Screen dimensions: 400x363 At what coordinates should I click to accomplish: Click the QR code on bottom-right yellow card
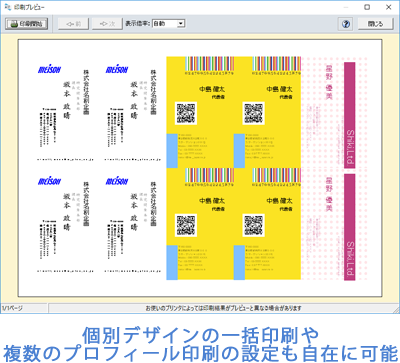click(254, 225)
